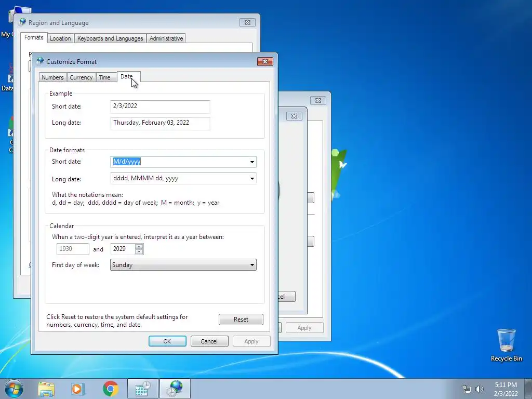This screenshot has height=399, width=532.
Task: Open the taskbar clock showing 5:11 PM
Action: point(506,389)
